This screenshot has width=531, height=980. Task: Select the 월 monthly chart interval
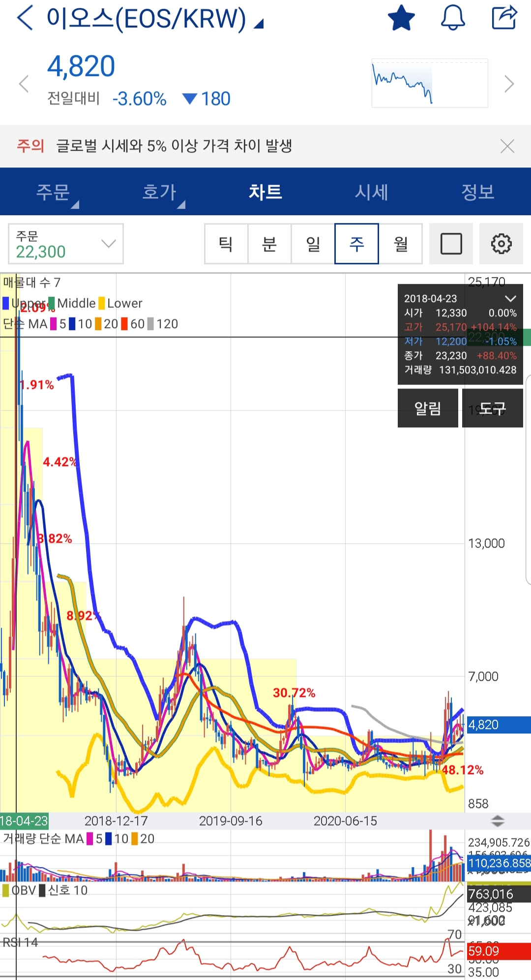click(400, 244)
